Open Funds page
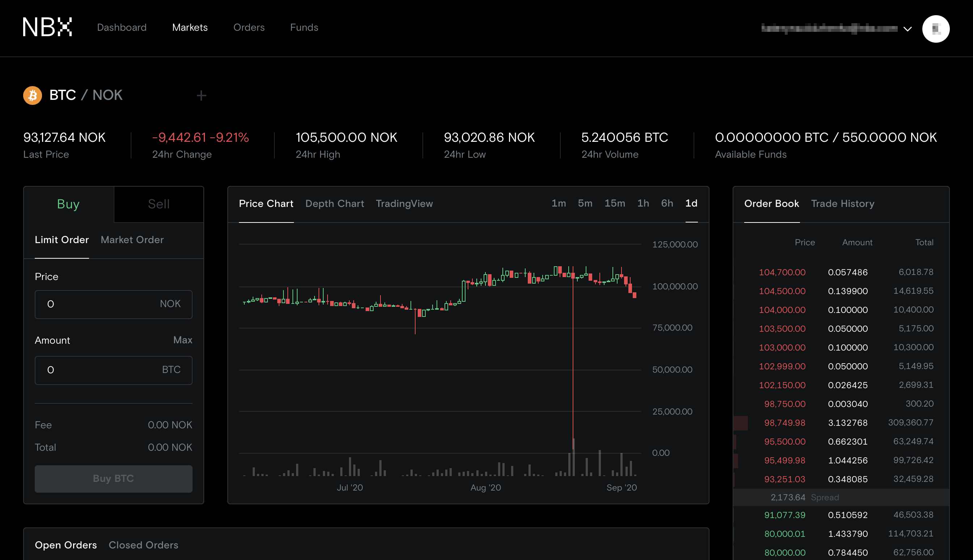The width and height of the screenshot is (973, 560). point(304,27)
